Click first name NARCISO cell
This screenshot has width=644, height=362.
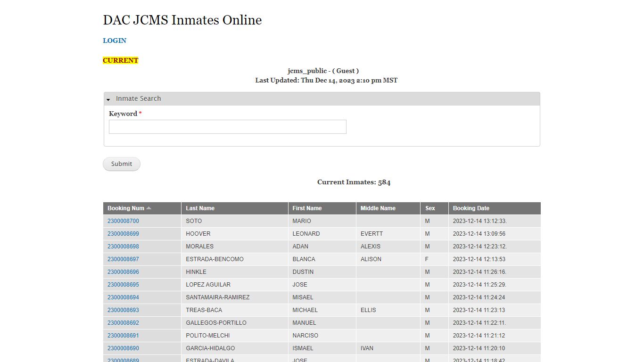pos(322,336)
